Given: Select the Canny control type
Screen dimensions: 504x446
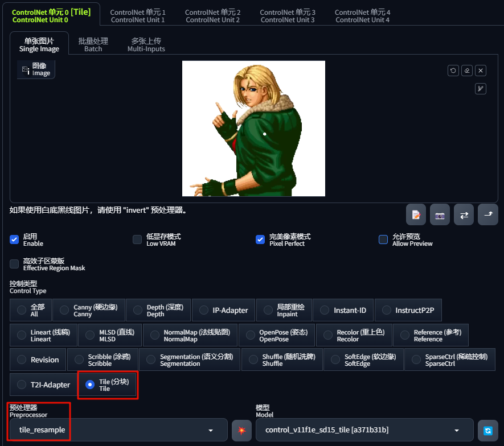Looking at the screenshot, I should (89, 310).
